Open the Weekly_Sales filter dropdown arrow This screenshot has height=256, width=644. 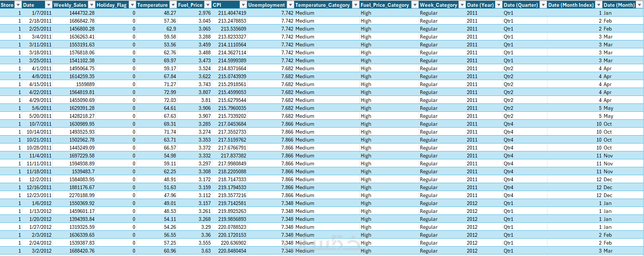pyautogui.click(x=92, y=5)
